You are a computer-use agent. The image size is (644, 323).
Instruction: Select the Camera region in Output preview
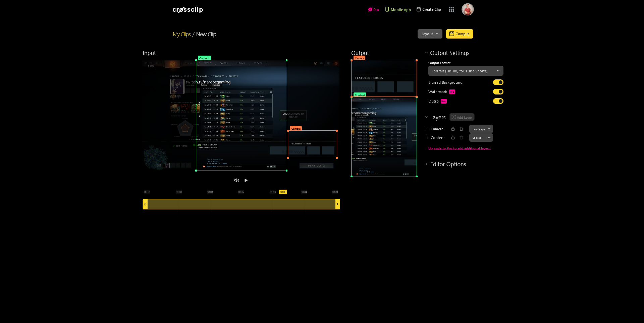tap(384, 78)
